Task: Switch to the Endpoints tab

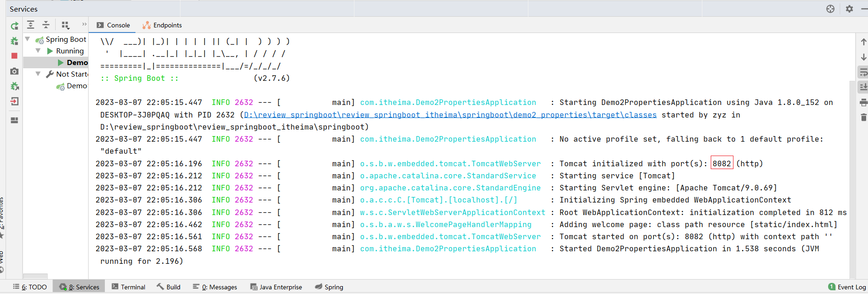Action: click(162, 25)
